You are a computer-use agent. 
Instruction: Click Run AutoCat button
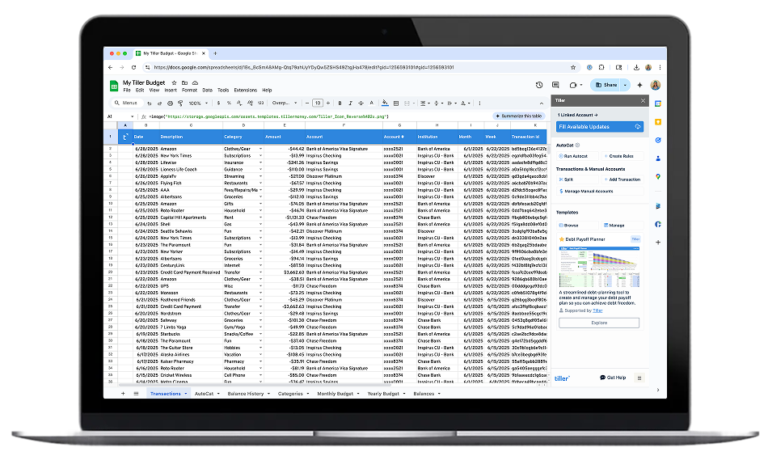[577, 156]
